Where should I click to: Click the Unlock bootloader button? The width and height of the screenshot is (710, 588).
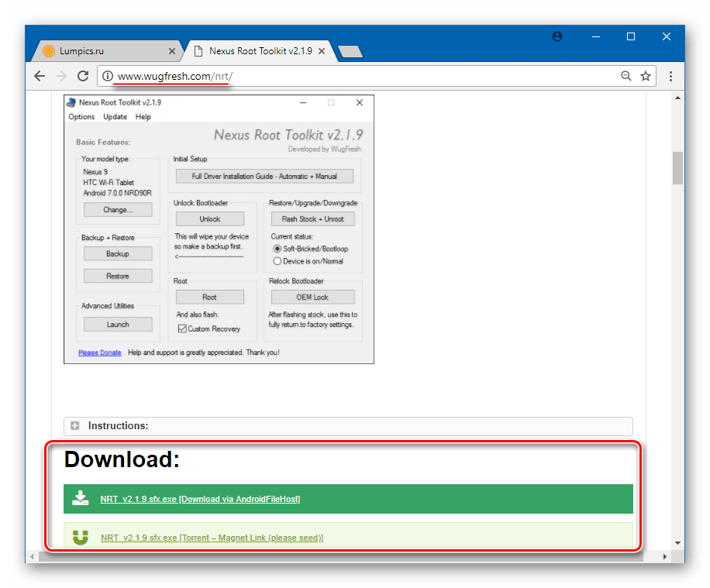pyautogui.click(x=209, y=218)
